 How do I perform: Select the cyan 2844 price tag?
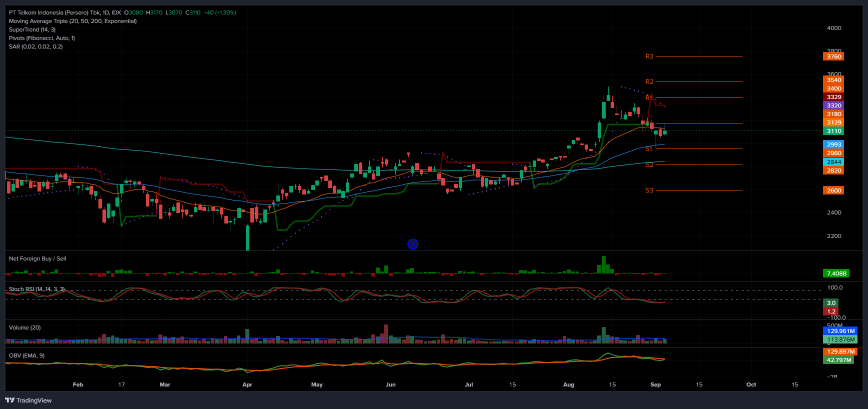[834, 162]
